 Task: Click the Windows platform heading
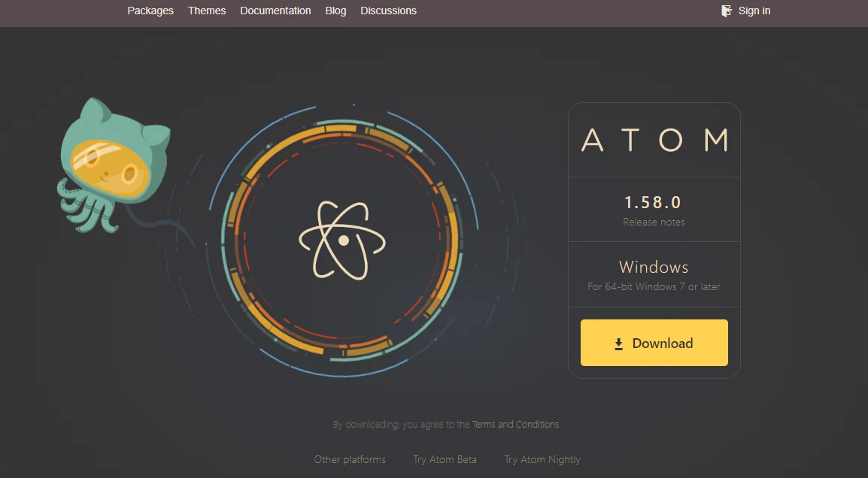pos(654,267)
